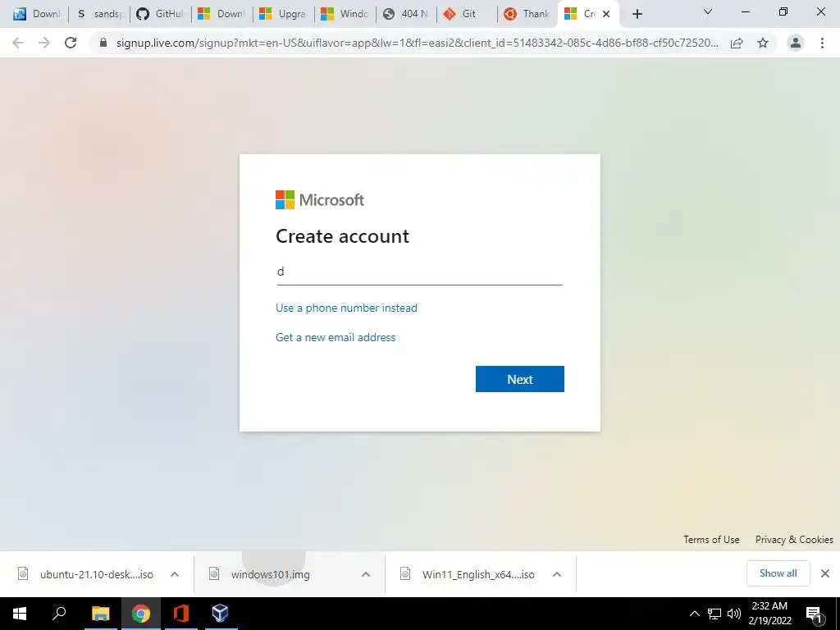
Task: Open the notification center icon
Action: pyautogui.click(x=815, y=614)
